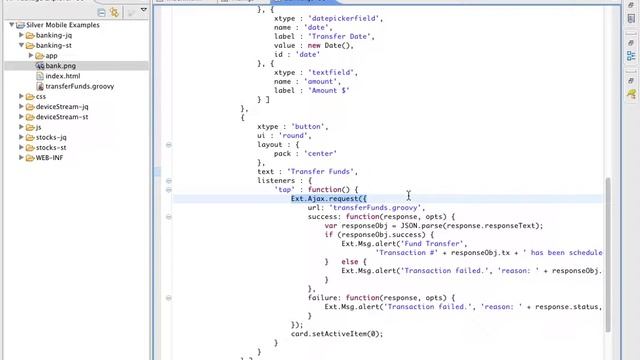Expand the css folder arrow

[x=21, y=96]
